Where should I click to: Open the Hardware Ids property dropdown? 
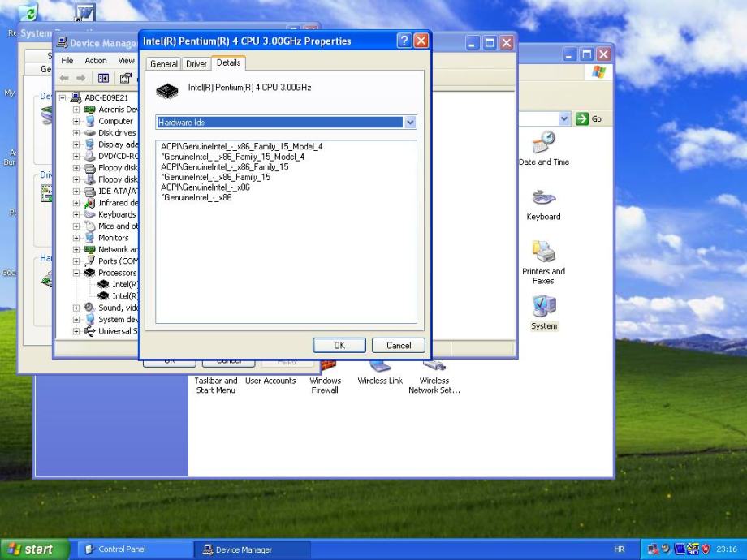tap(410, 123)
